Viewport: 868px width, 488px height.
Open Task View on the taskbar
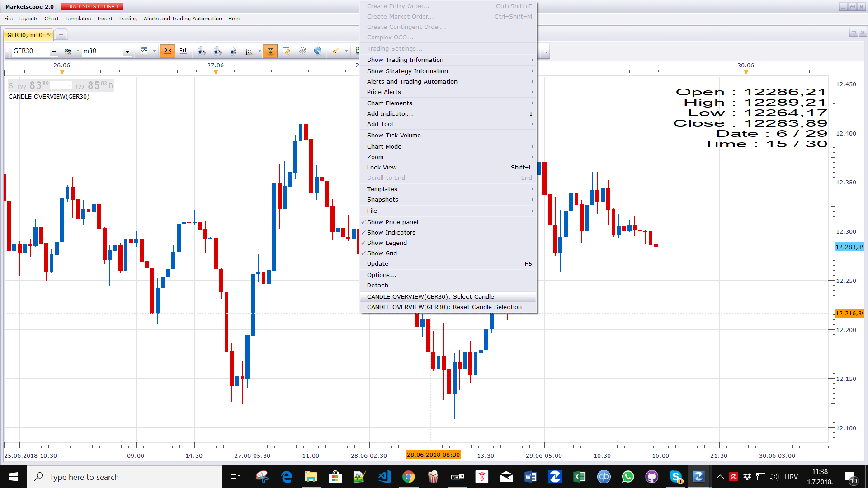[x=235, y=477]
